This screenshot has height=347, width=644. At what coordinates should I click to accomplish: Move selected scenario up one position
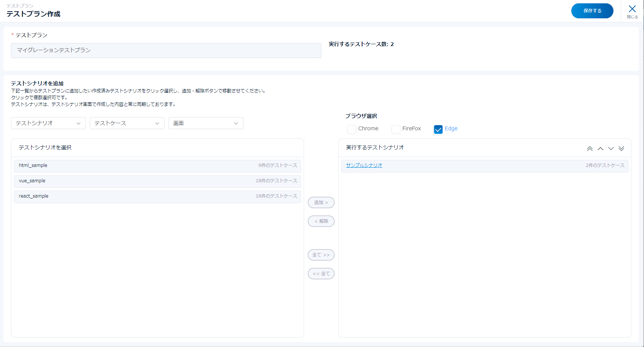(x=601, y=149)
